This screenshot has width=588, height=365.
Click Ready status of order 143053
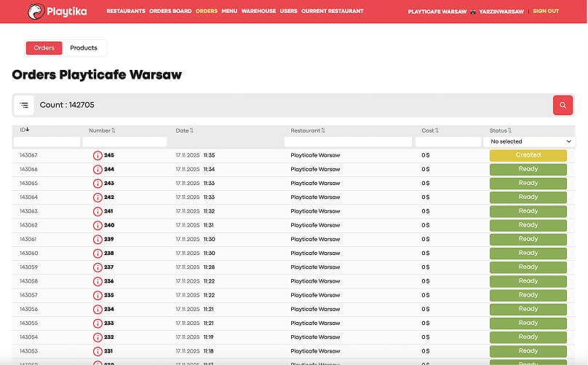528,351
